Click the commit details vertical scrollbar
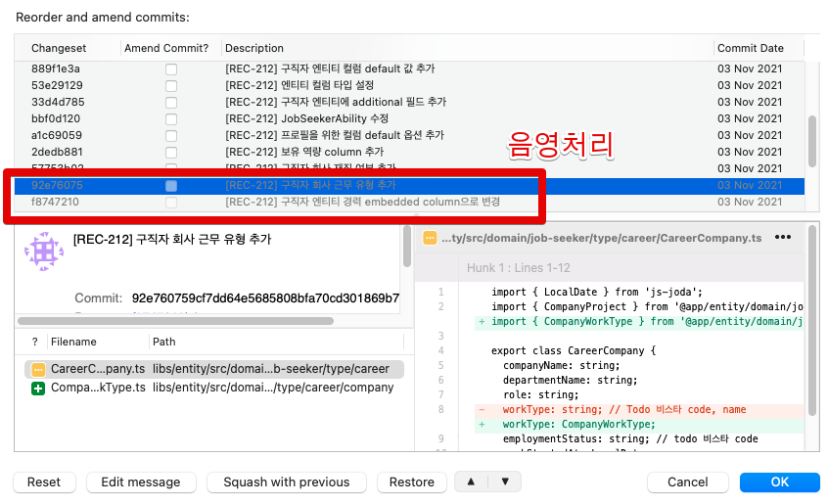The width and height of the screenshot is (828, 504). tap(406, 246)
